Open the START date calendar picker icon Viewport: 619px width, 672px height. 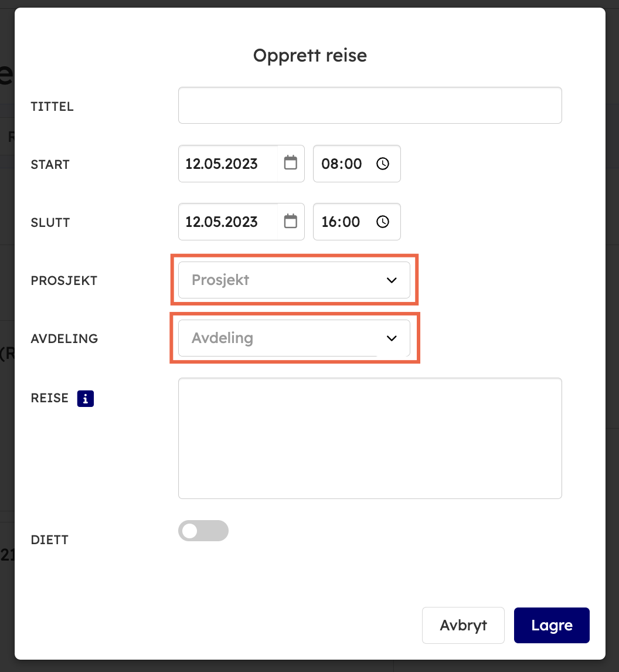(x=290, y=164)
